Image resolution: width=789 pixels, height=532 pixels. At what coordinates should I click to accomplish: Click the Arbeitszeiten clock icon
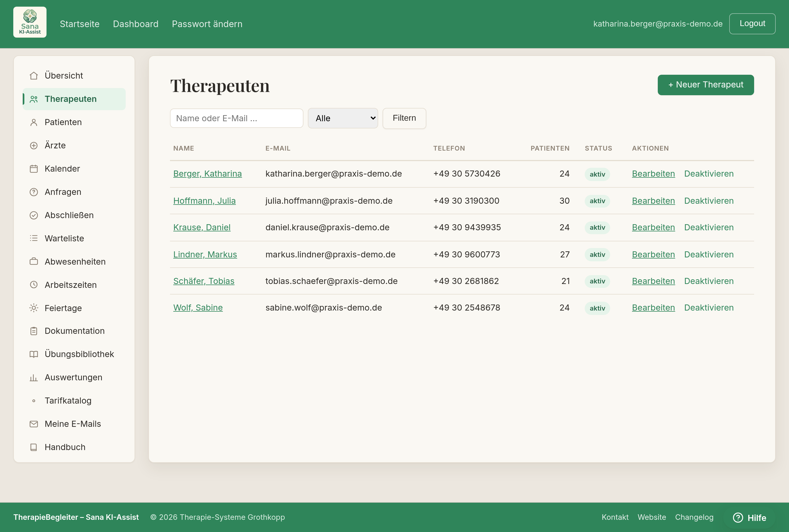tap(33, 285)
